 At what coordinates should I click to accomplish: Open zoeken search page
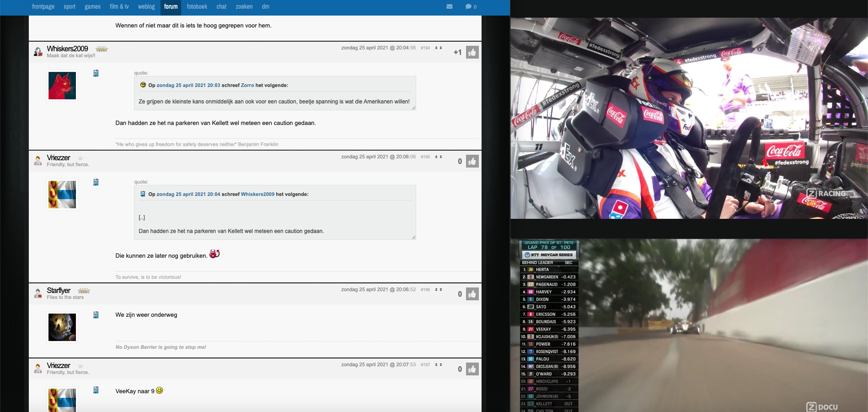click(x=244, y=6)
